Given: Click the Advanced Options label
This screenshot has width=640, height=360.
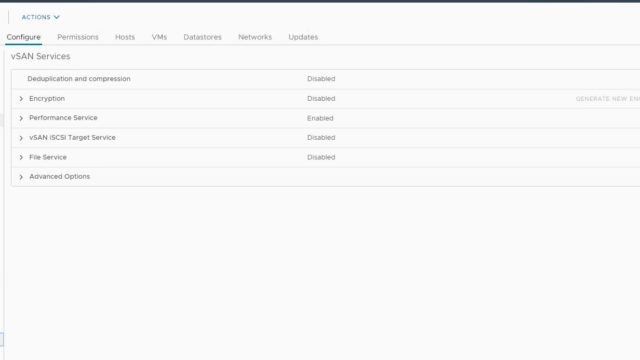Looking at the screenshot, I should [x=60, y=176].
